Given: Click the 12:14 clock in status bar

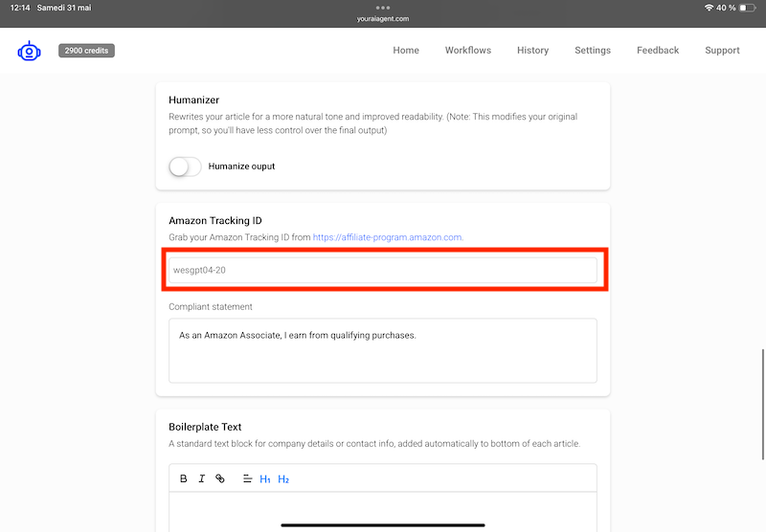Looking at the screenshot, I should (20, 8).
